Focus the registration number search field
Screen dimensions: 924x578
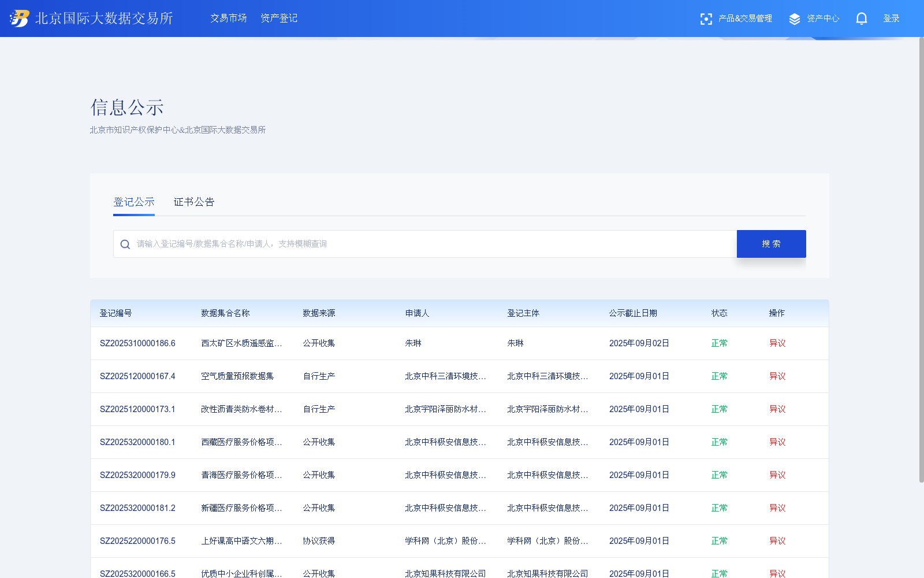tap(425, 244)
